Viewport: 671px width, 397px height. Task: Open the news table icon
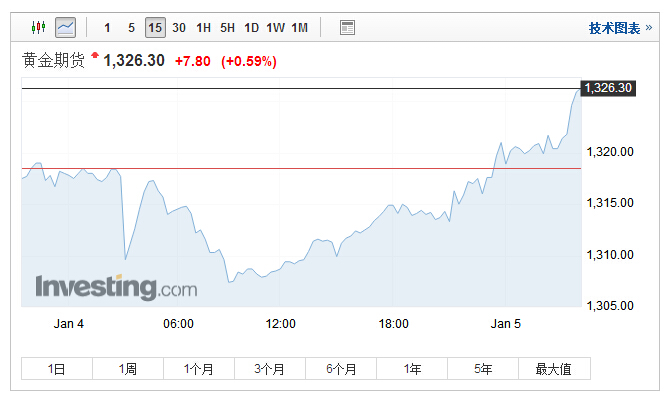[x=347, y=27]
